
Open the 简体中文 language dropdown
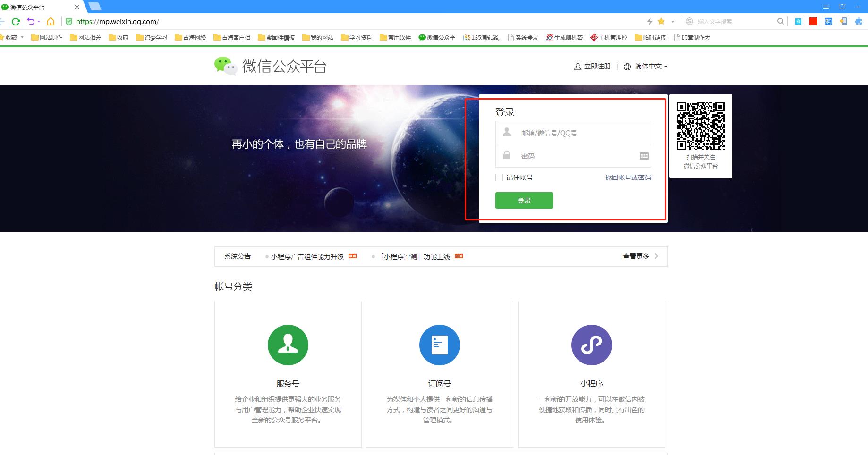(x=646, y=67)
